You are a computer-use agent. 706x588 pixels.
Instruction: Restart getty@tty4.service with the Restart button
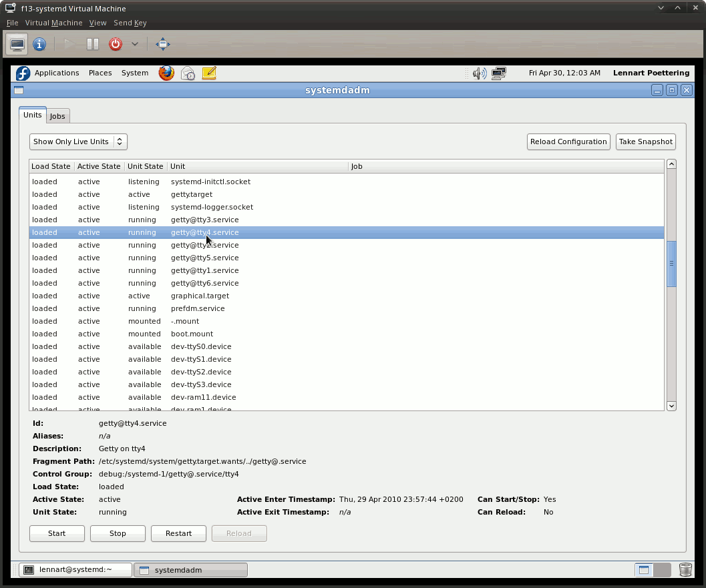(178, 533)
